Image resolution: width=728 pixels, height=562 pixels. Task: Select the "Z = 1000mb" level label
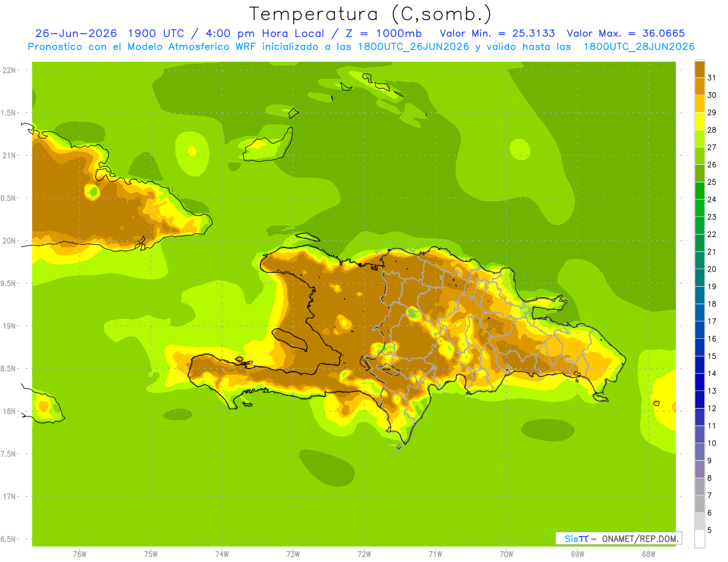[385, 33]
